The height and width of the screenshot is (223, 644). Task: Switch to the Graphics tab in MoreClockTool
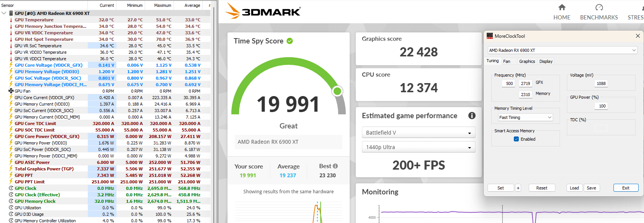coord(527,61)
